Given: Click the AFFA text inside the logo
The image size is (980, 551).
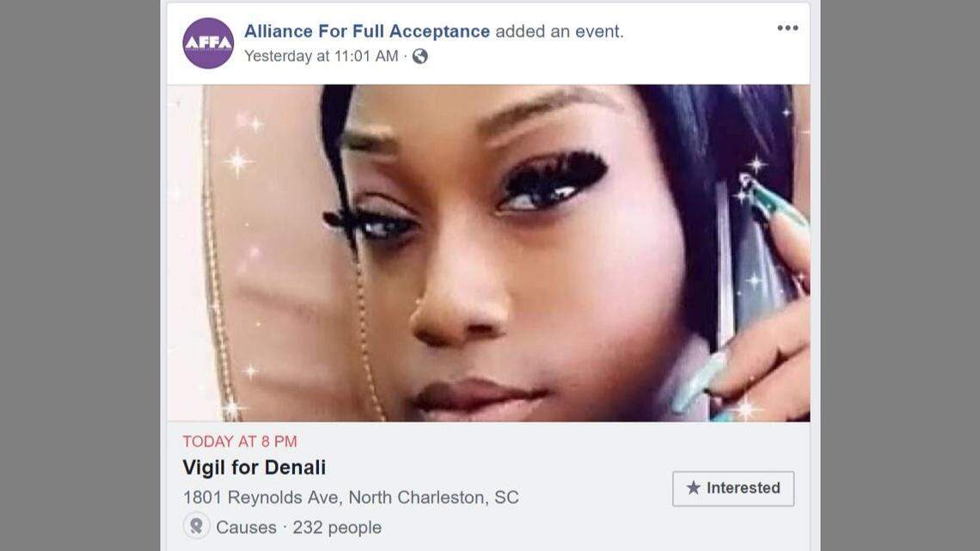Looking at the screenshot, I should 208,42.
